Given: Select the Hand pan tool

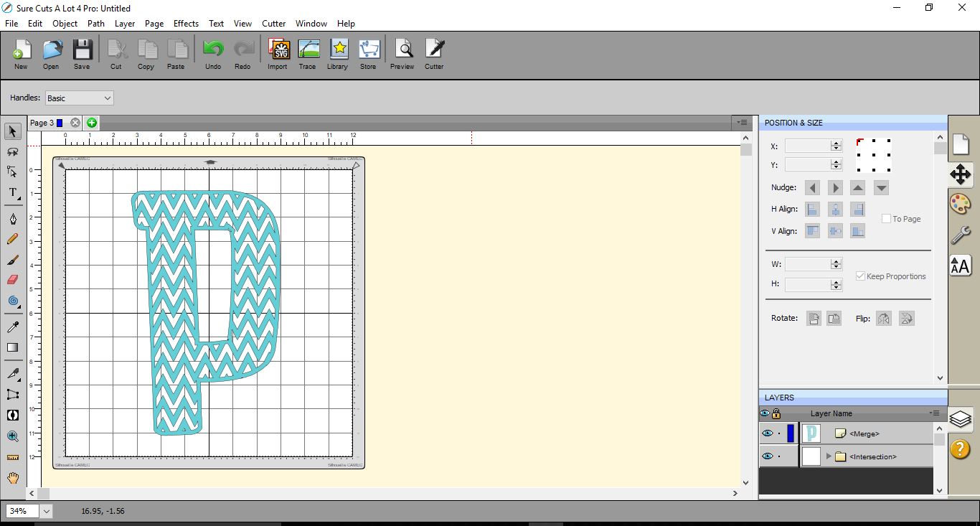Looking at the screenshot, I should coord(13,478).
